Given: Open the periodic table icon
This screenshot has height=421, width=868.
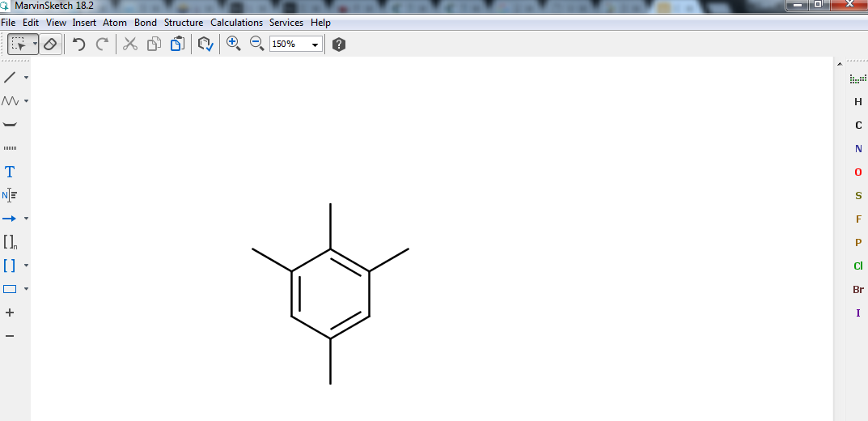Looking at the screenshot, I should pos(857,79).
